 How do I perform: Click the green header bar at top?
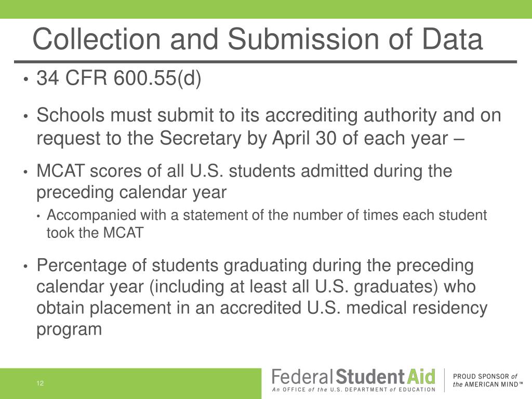pos(266,9)
